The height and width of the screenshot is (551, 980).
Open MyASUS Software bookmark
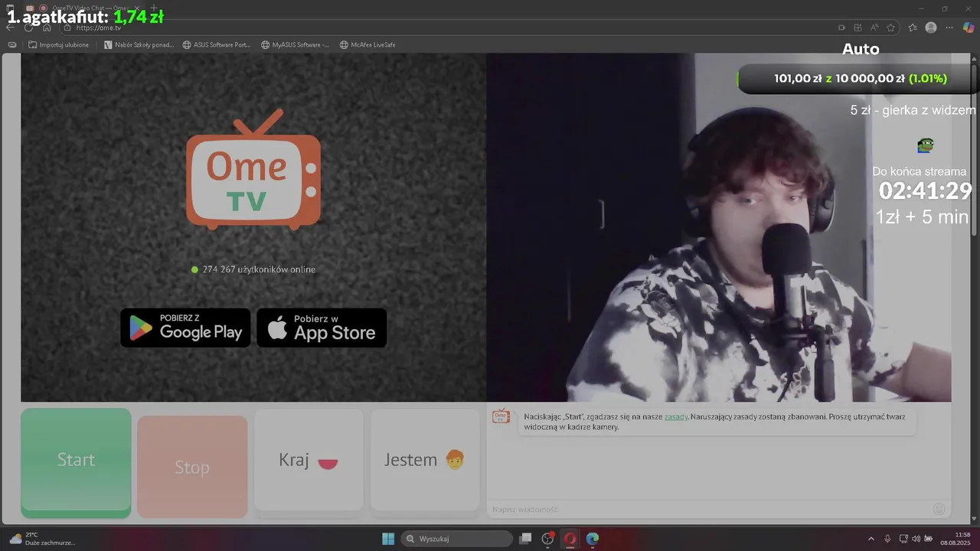[295, 44]
